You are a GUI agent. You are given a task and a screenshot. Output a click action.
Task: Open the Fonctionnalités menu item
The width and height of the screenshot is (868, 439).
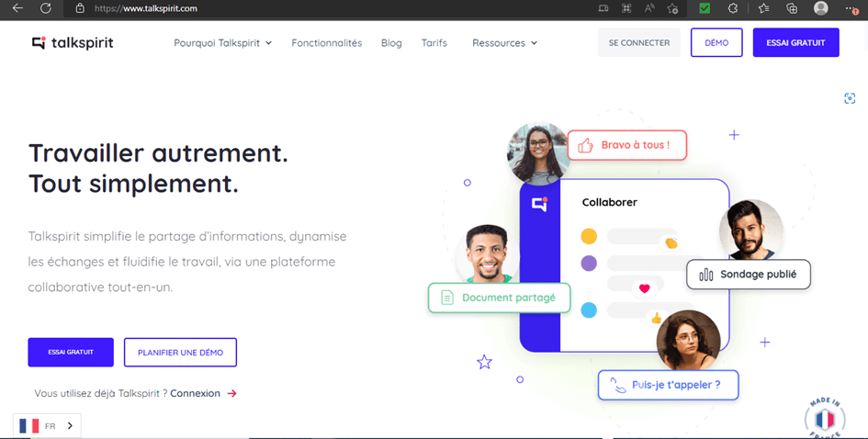click(326, 43)
